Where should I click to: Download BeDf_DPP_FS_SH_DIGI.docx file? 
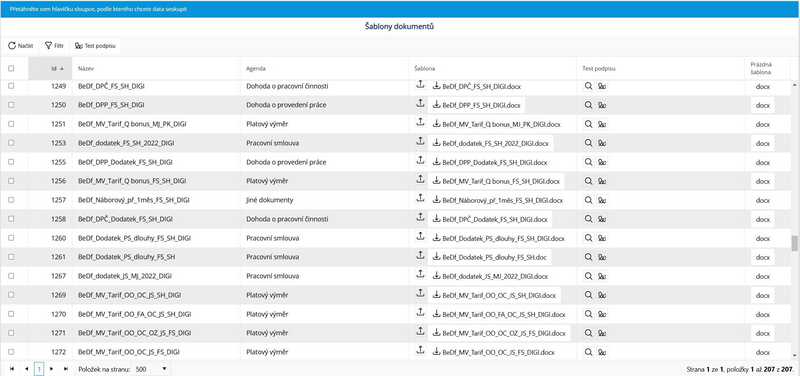coord(477,106)
